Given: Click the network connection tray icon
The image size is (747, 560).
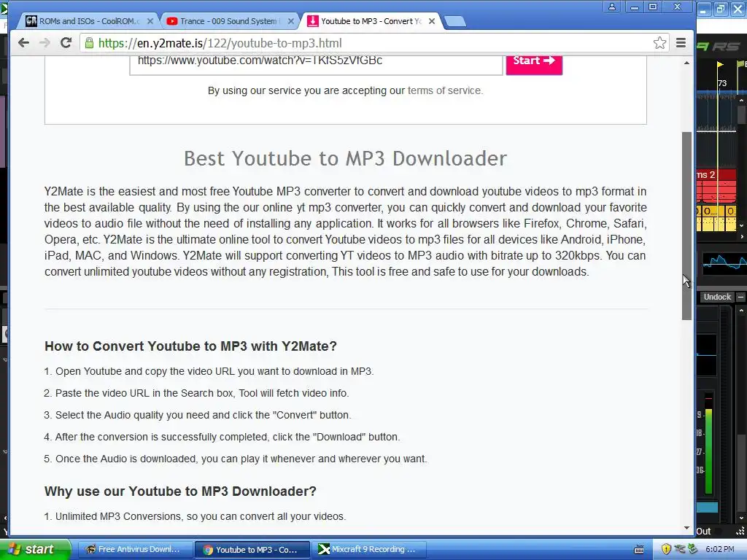Looking at the screenshot, I should click(x=679, y=549).
